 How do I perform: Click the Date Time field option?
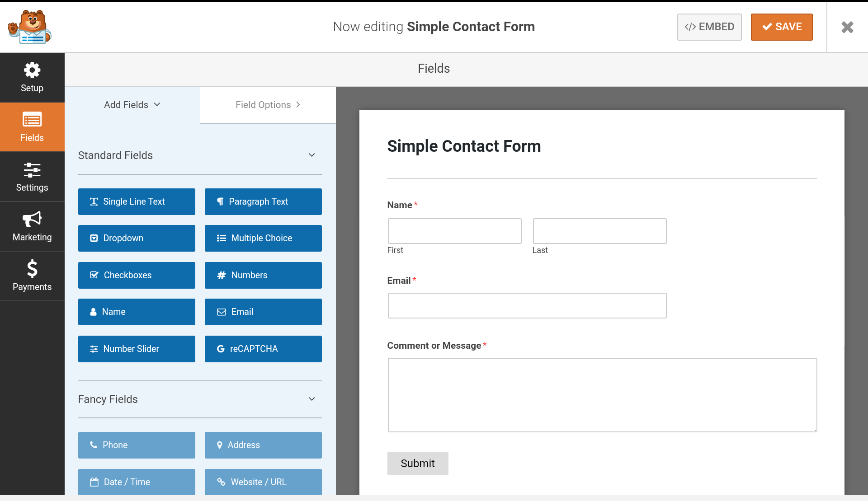click(x=137, y=482)
